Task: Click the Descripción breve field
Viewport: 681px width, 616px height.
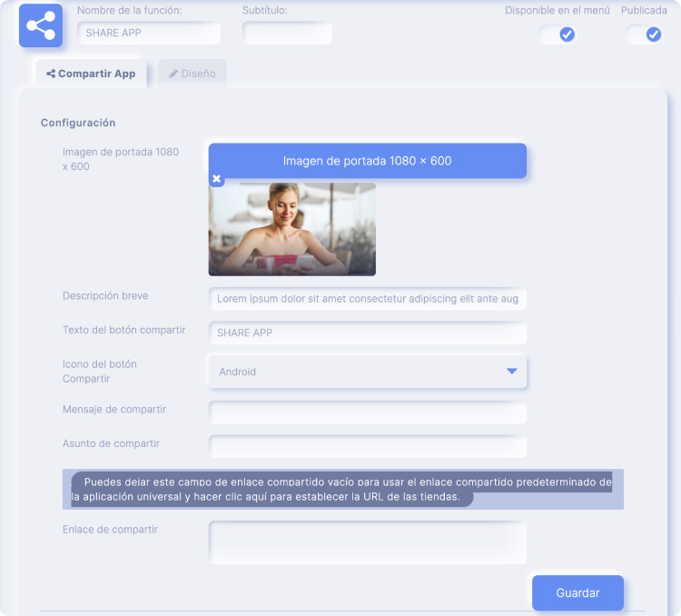Action: click(x=368, y=299)
